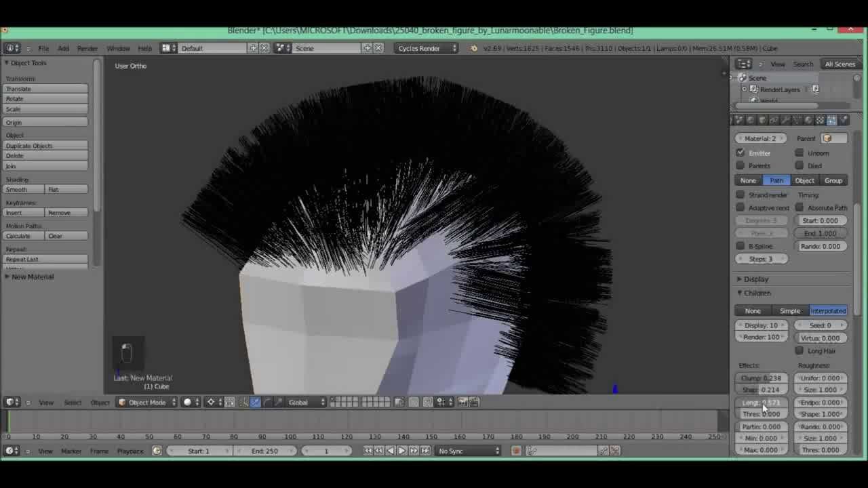Viewport: 868px width, 488px height.
Task: Open the Add menu
Action: [x=63, y=48]
